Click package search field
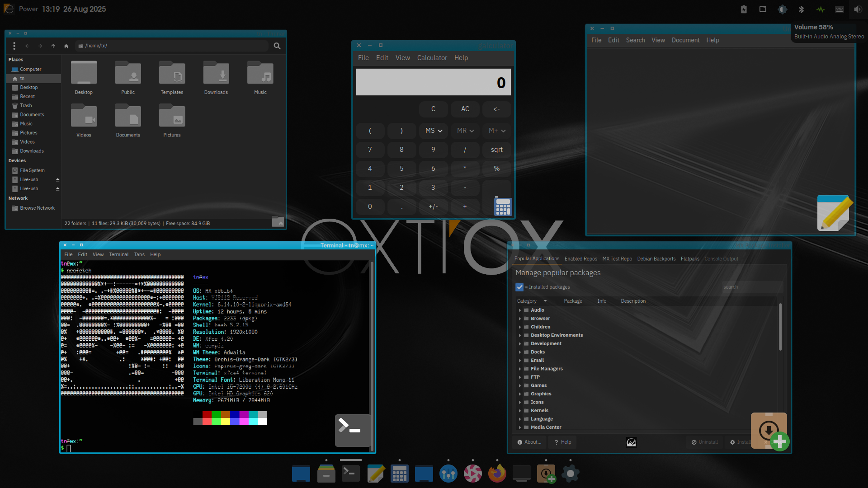 pos(752,287)
